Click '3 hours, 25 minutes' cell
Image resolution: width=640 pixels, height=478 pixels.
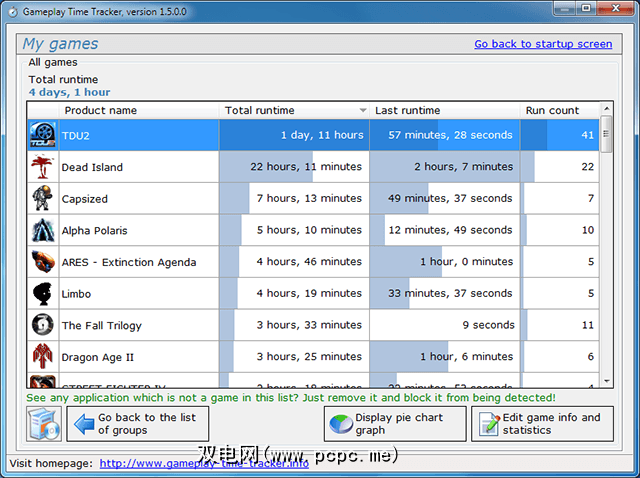tap(294, 356)
